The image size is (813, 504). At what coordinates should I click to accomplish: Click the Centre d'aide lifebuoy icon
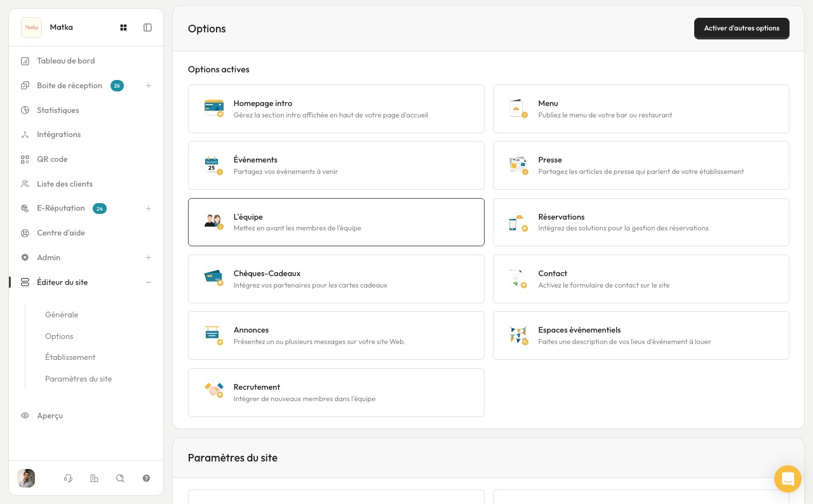[x=25, y=233]
